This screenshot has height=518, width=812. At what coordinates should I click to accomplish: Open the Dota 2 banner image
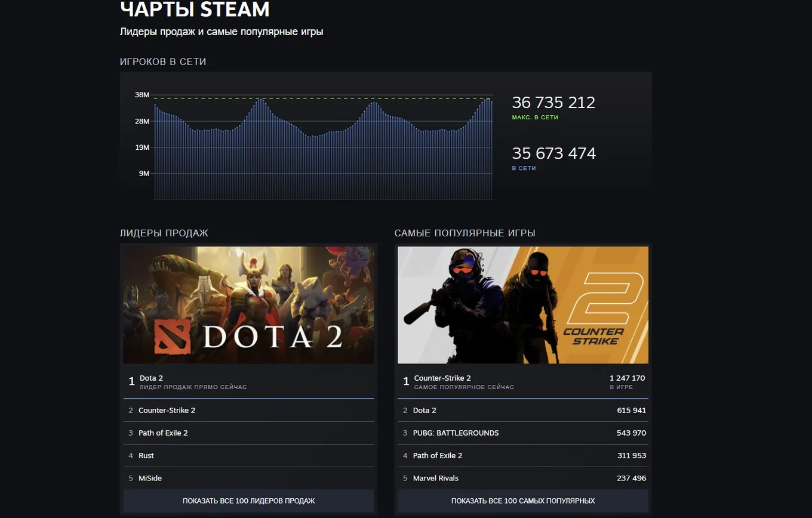pos(248,305)
